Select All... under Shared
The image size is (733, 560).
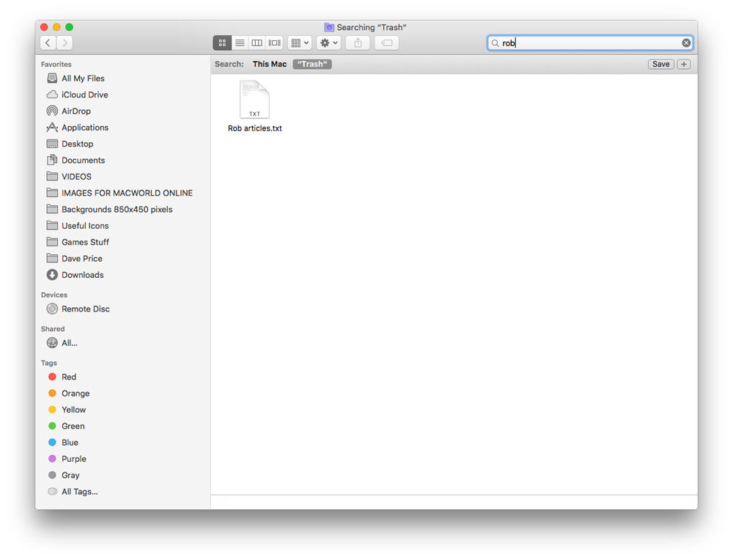[x=70, y=343]
